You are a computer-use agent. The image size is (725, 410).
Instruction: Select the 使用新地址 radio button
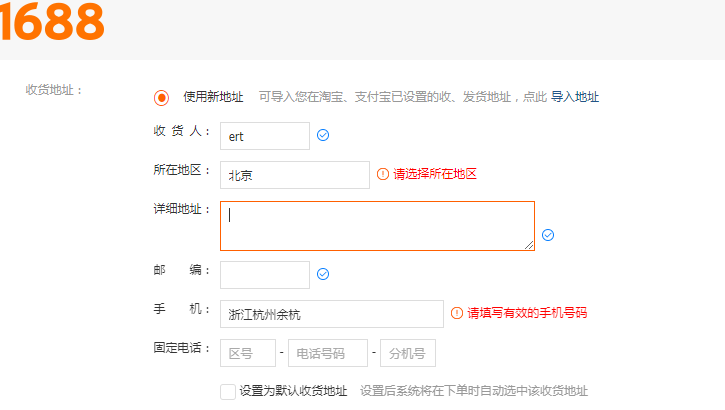click(x=161, y=98)
